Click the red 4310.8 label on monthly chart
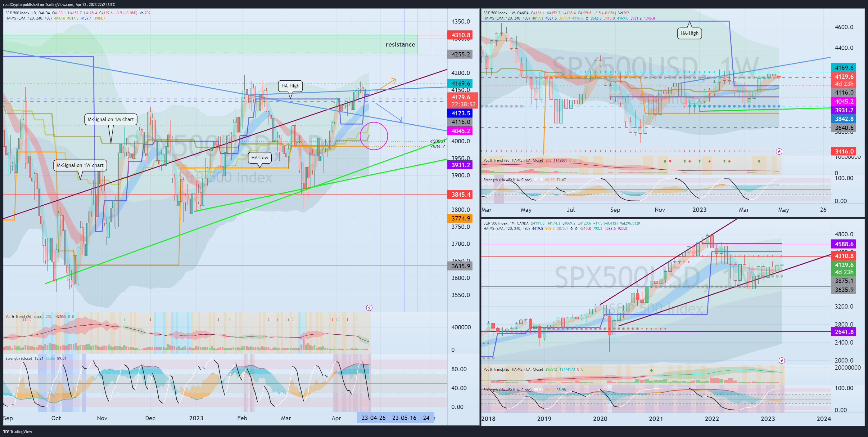Screen dimensions: 868x437 point(844,256)
